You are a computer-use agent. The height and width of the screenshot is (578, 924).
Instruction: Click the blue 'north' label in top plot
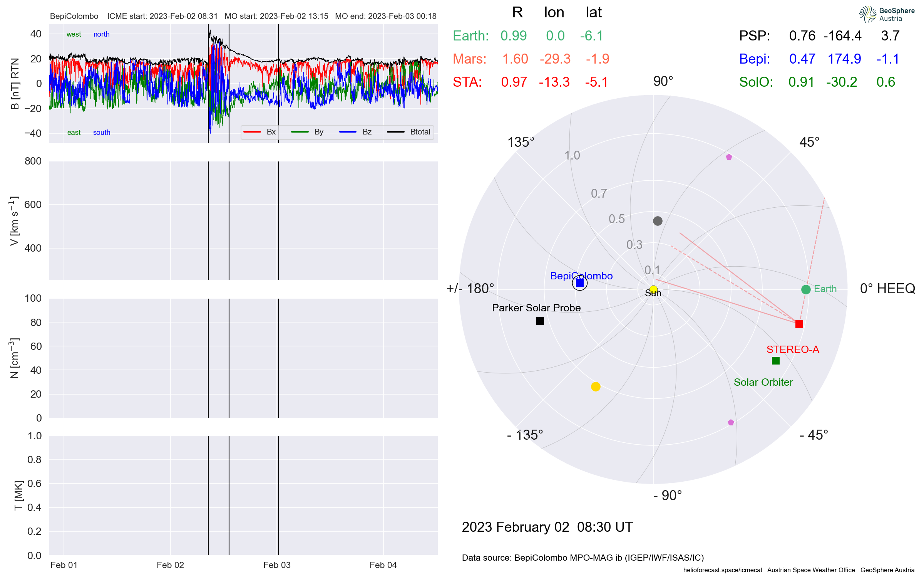pyautogui.click(x=102, y=34)
